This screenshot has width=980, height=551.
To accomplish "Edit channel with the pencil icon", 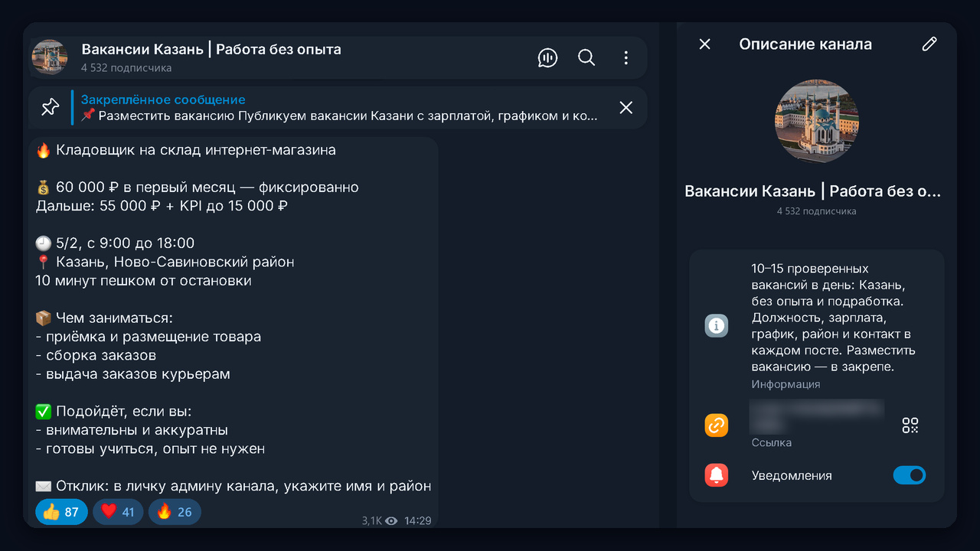I will coord(929,44).
